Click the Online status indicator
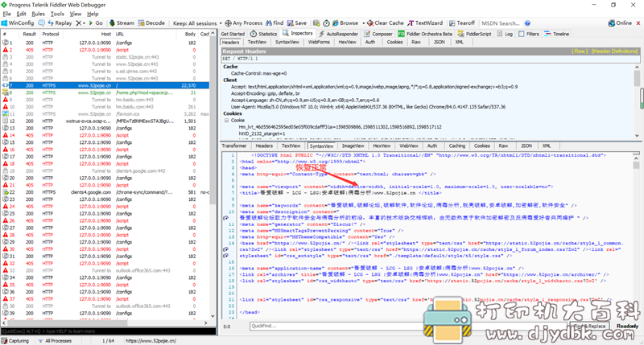644x345 pixels. tap(620, 23)
